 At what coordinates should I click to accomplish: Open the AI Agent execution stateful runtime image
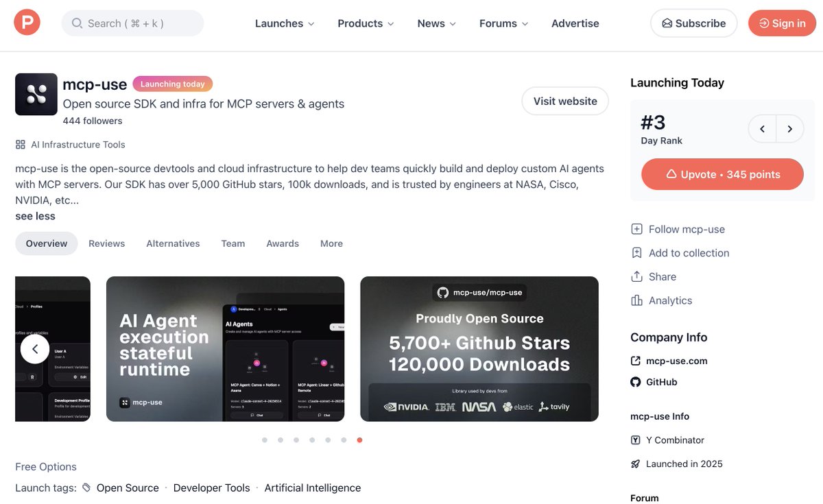(225, 349)
